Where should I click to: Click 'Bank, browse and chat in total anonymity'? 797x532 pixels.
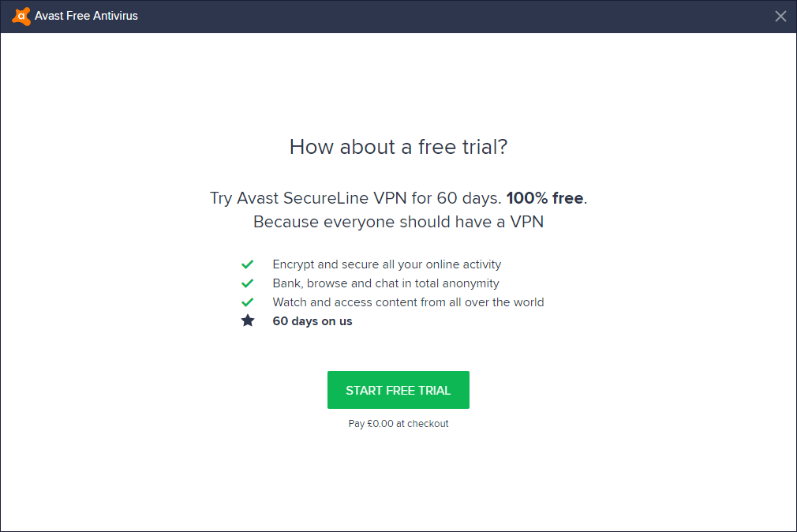click(x=386, y=283)
